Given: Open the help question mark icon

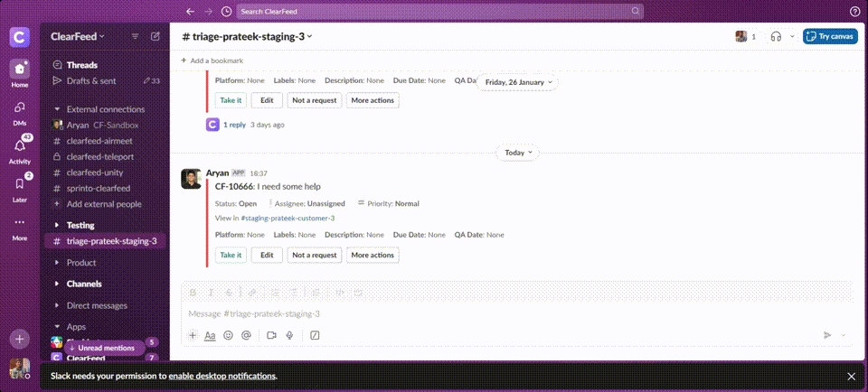Looking at the screenshot, I should pyautogui.click(x=854, y=12).
